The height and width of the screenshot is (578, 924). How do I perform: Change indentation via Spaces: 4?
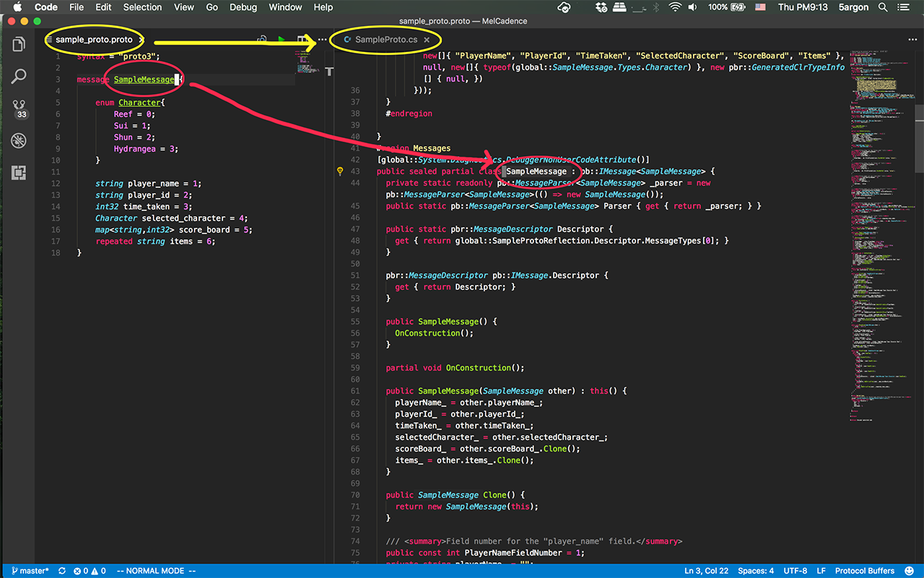pyautogui.click(x=756, y=571)
